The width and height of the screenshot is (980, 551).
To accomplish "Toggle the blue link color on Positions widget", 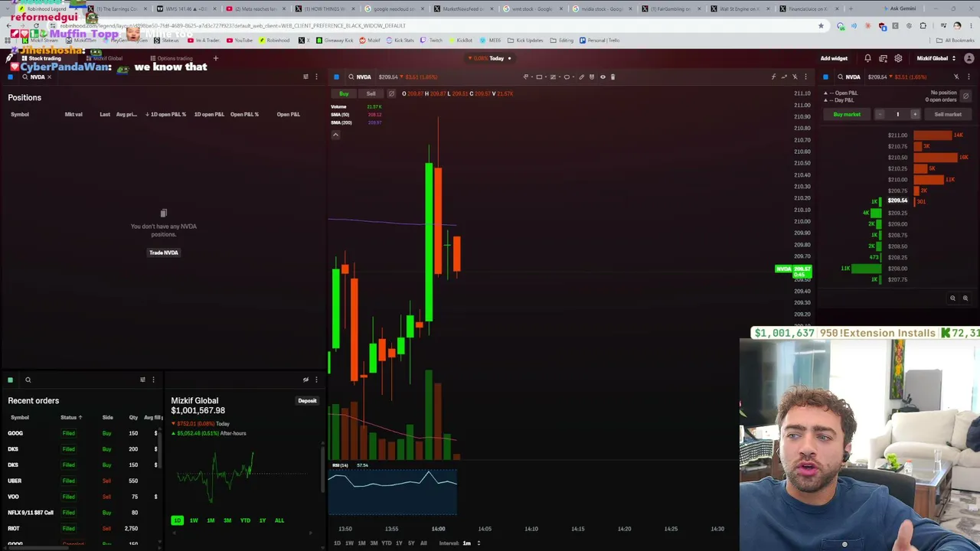I will 11,77.
